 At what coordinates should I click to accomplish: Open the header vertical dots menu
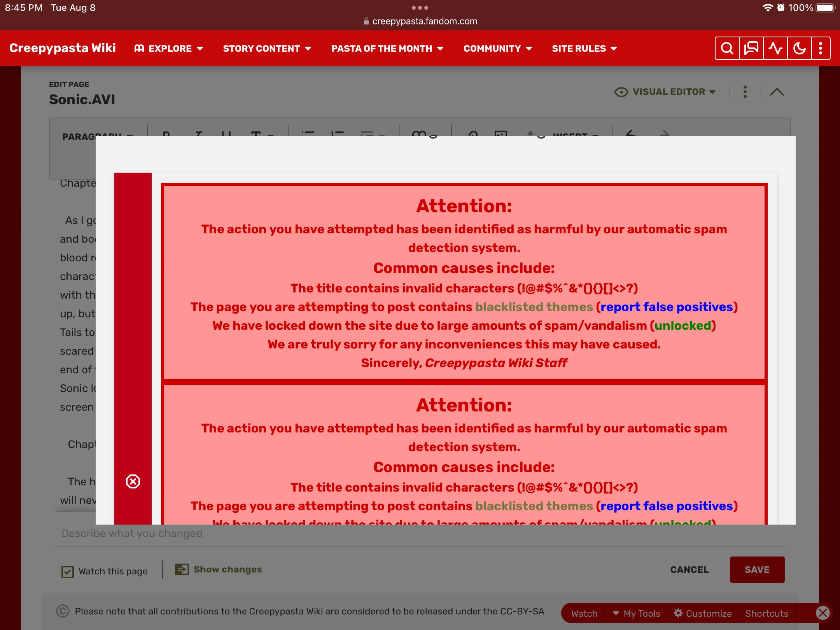[x=821, y=49]
